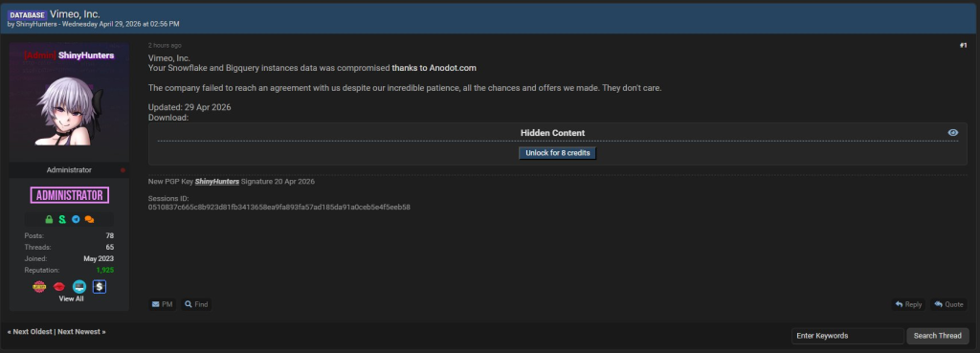
Task: Click the Joined date May 2023
Action: [x=99, y=258]
